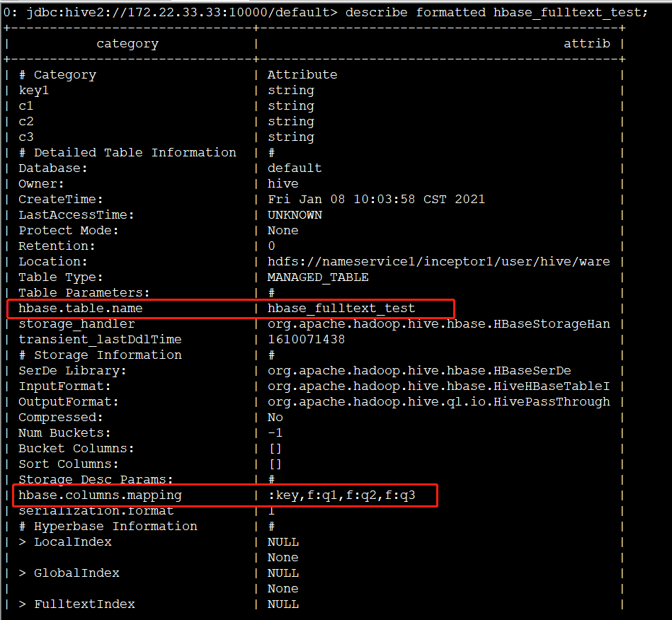672x620 pixels.
Task: Select the CreateTime value Fri Jan 08
Action: (x=376, y=200)
